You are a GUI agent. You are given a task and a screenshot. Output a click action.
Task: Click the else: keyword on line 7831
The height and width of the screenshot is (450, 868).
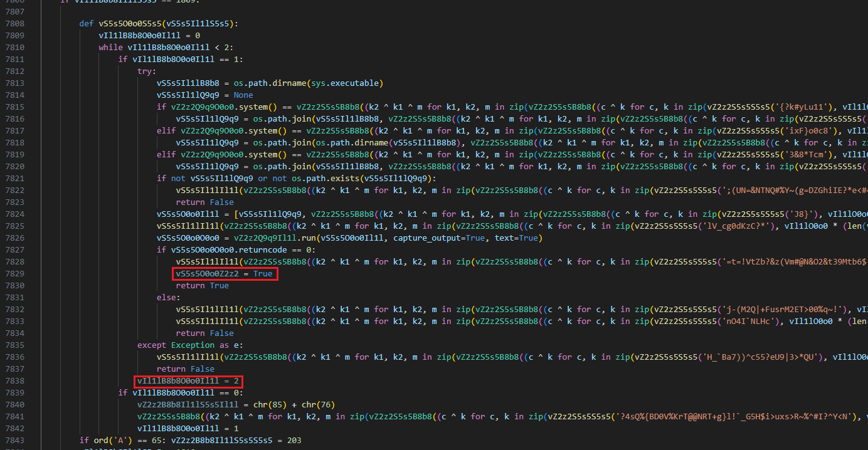(168, 298)
